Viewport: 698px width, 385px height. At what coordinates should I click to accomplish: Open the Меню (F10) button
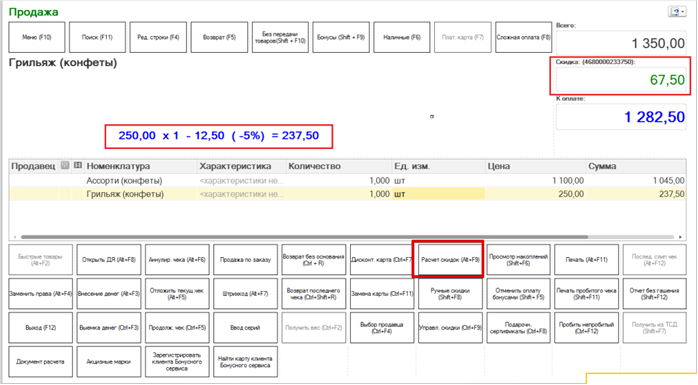pyautogui.click(x=37, y=37)
